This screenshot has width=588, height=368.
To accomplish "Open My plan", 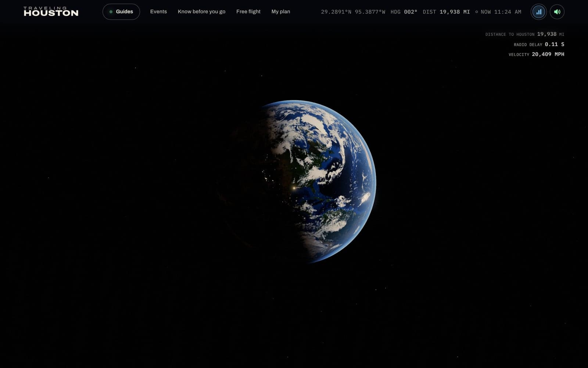I will 281,12.
